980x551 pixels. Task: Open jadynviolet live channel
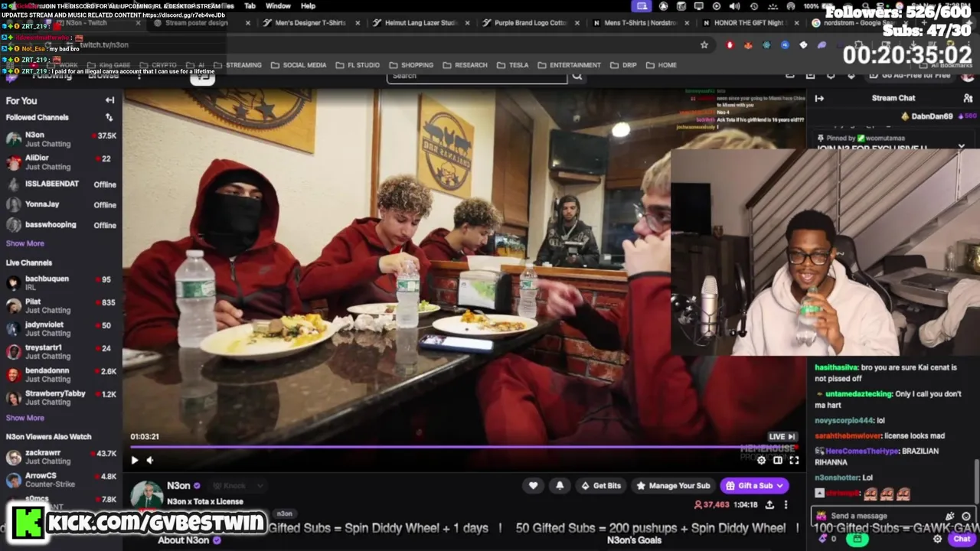pyautogui.click(x=61, y=329)
